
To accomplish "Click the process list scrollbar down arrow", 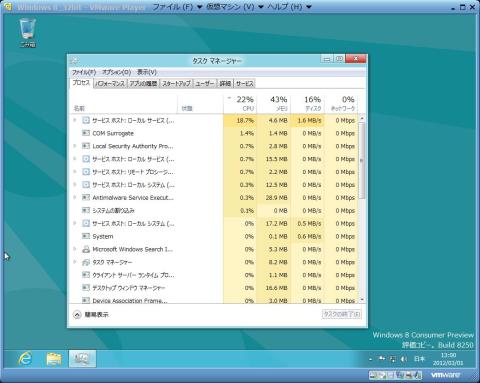I will click(362, 300).
